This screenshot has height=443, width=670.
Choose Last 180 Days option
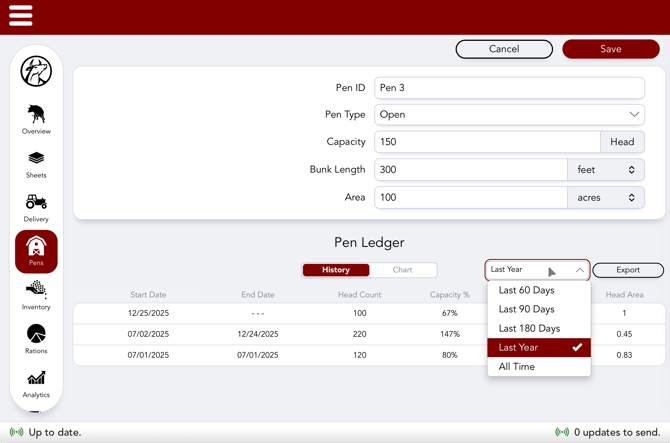coord(539,328)
